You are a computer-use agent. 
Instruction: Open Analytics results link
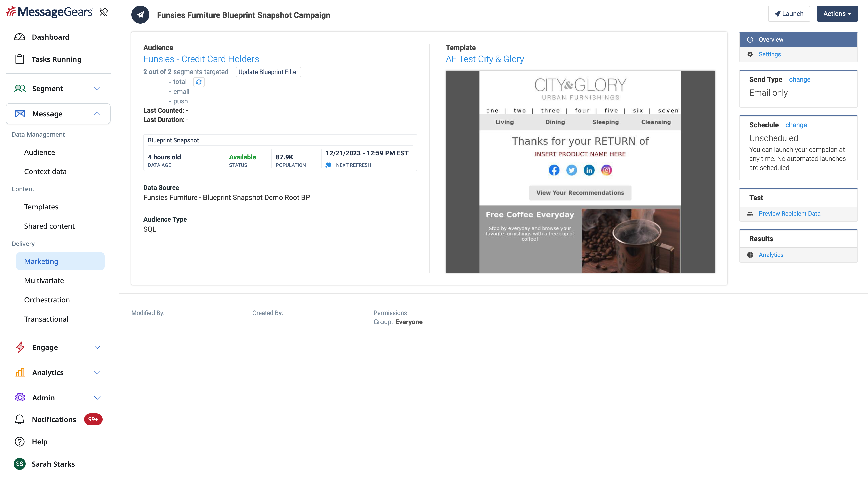[771, 255]
